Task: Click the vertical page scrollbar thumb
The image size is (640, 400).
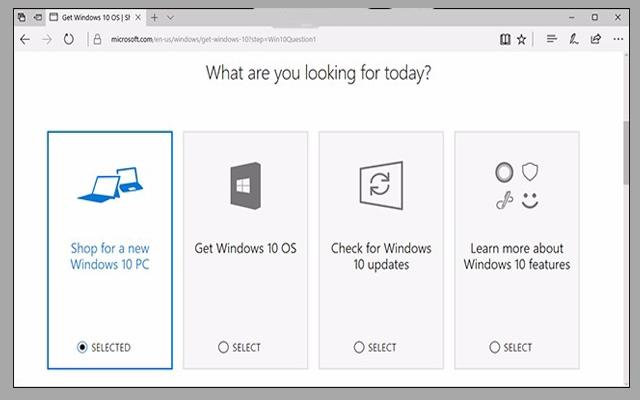Action: coord(626,153)
